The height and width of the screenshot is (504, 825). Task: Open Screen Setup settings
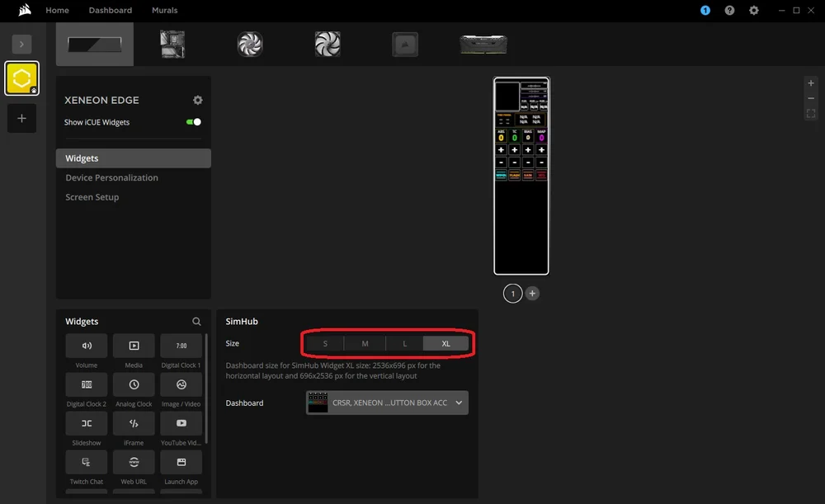[x=91, y=197]
